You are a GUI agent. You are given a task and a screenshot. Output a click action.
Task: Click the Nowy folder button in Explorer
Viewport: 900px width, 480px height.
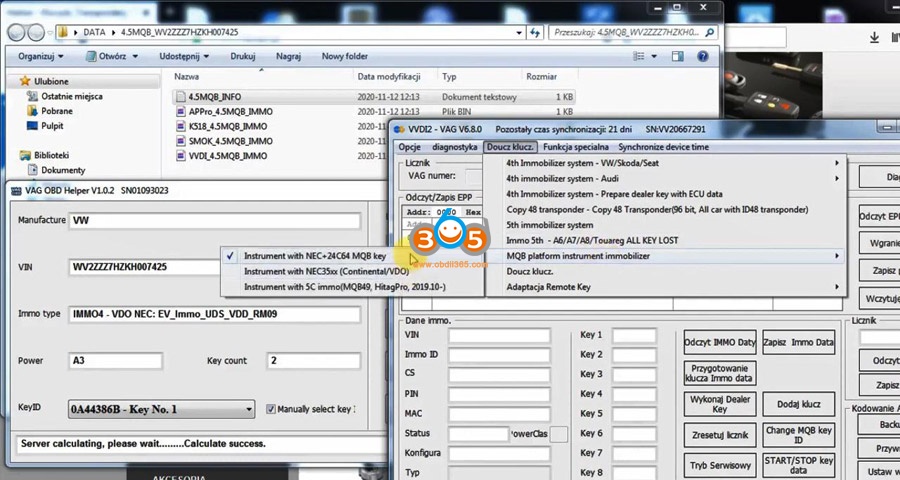(x=345, y=56)
